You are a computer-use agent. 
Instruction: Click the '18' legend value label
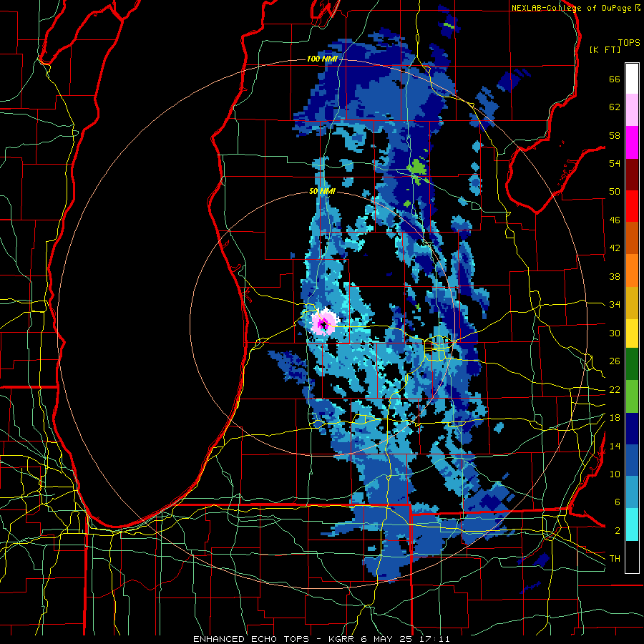click(615, 418)
